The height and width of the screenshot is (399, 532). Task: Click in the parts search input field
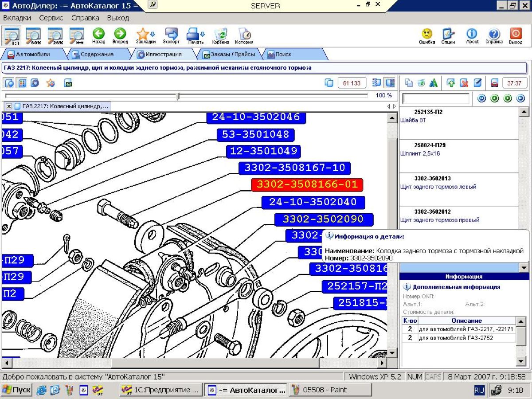tap(435, 98)
